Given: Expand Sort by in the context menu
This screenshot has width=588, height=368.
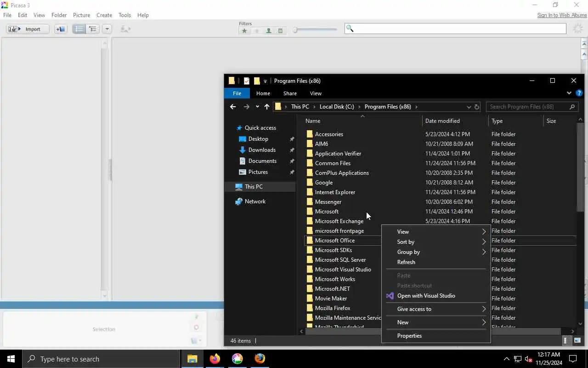Looking at the screenshot, I should (x=436, y=242).
